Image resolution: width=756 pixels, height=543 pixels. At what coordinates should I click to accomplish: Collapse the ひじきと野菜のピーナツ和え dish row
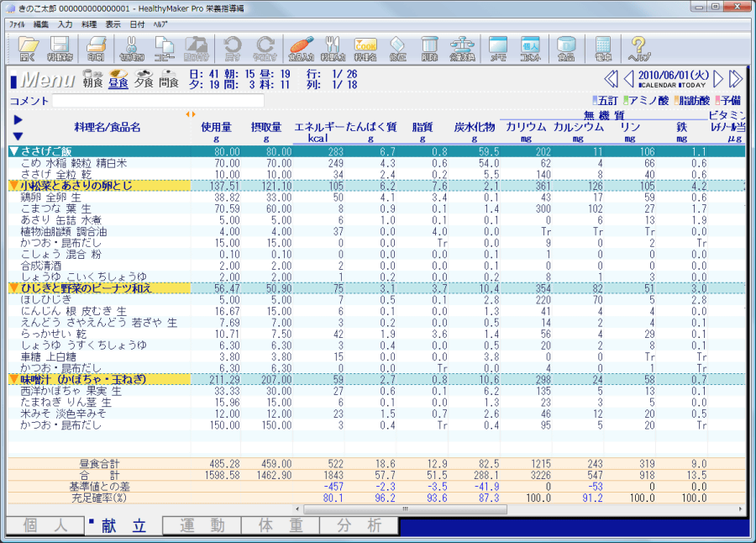coord(14,288)
